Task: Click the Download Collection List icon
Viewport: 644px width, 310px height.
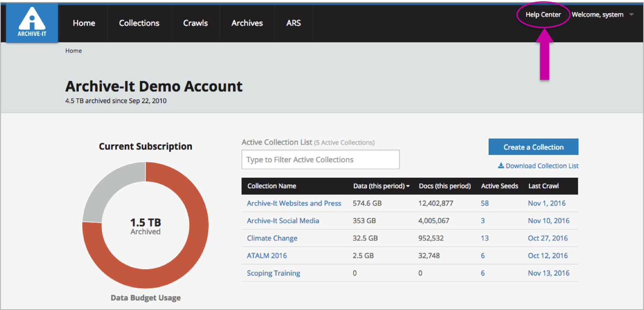Action: [501, 166]
